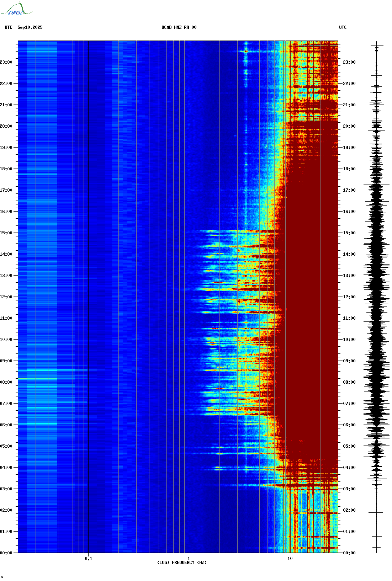Click the 04:00 label on right time axis

pos(349,468)
